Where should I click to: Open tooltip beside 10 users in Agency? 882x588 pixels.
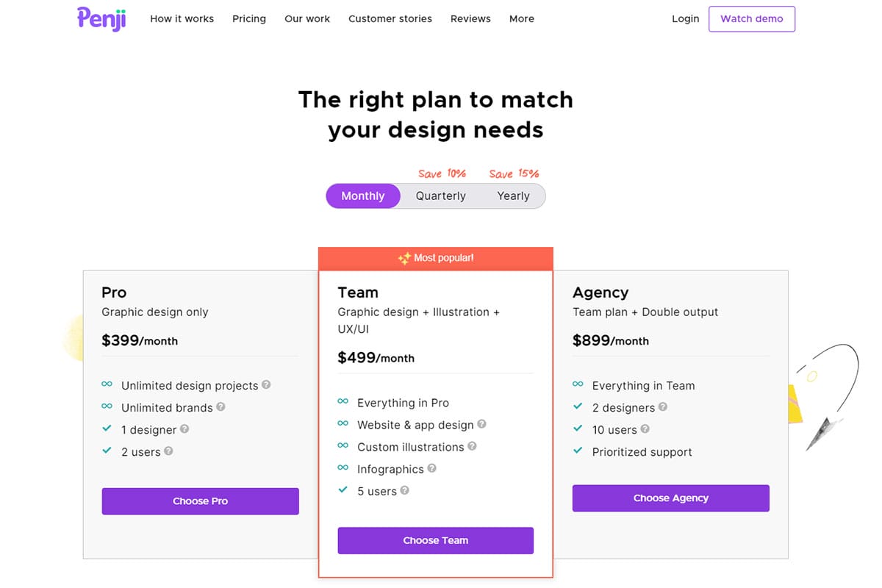645,429
